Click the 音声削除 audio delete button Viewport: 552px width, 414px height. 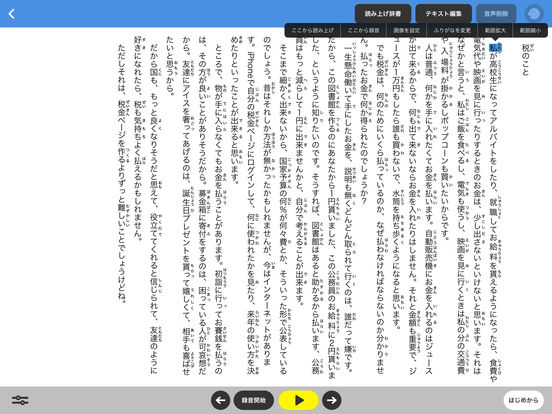click(496, 14)
